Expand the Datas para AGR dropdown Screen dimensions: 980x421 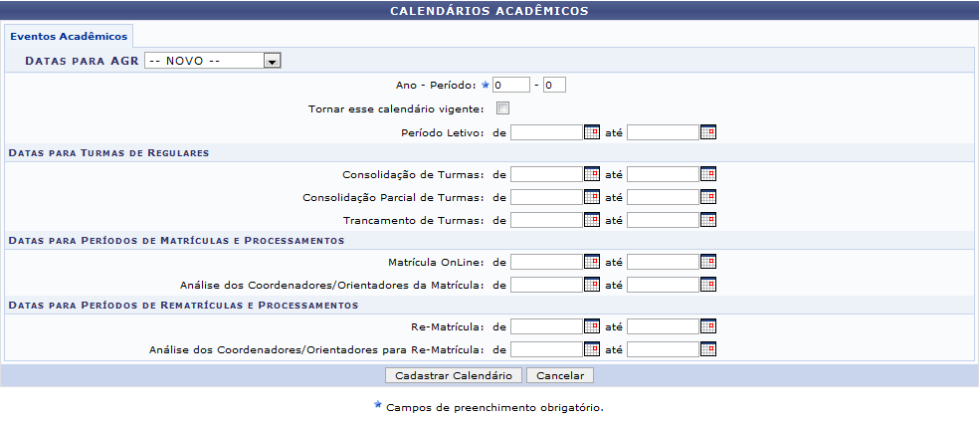pyautogui.click(x=272, y=61)
